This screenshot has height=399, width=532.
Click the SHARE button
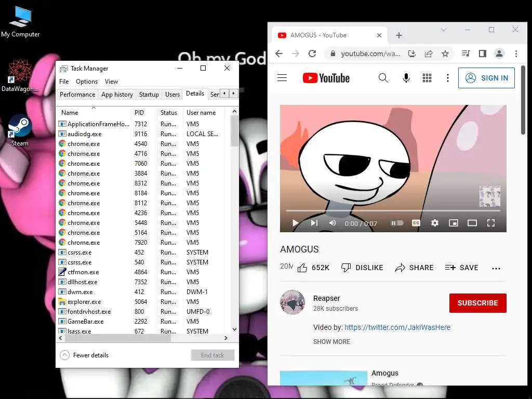414,268
